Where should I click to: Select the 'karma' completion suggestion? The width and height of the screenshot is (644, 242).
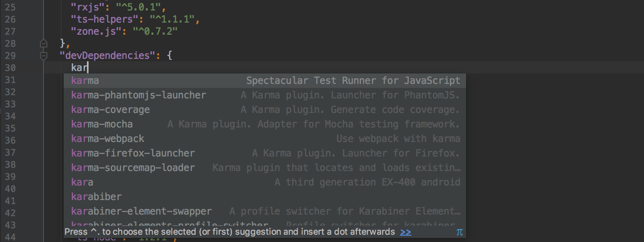coord(265,81)
